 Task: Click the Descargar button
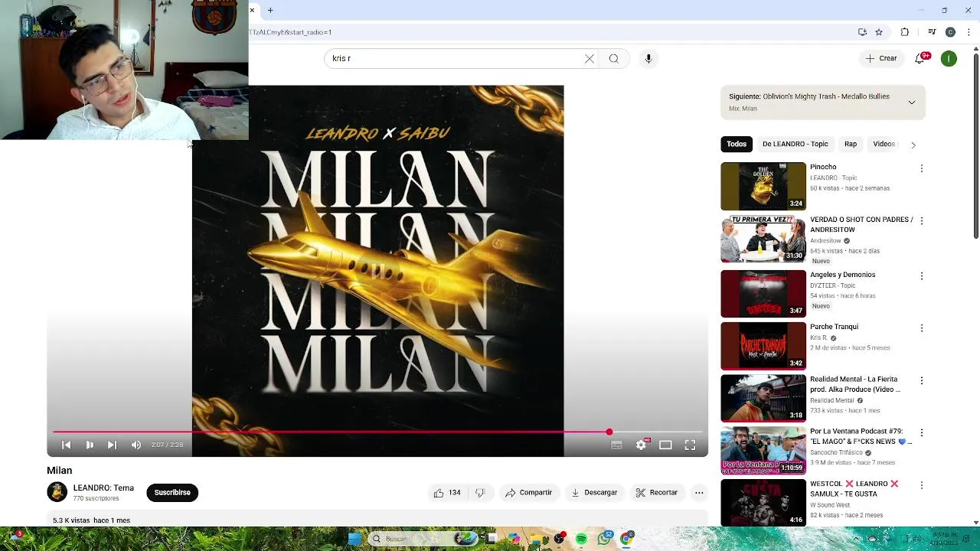[594, 493]
